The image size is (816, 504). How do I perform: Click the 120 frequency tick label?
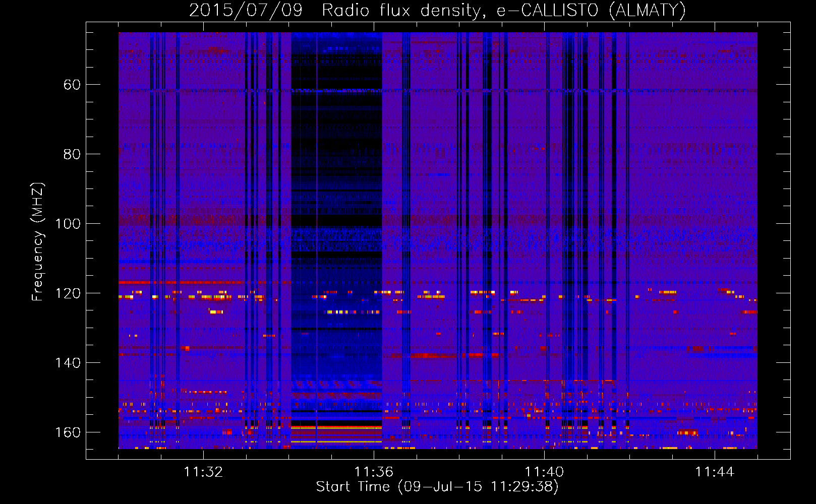(68, 293)
